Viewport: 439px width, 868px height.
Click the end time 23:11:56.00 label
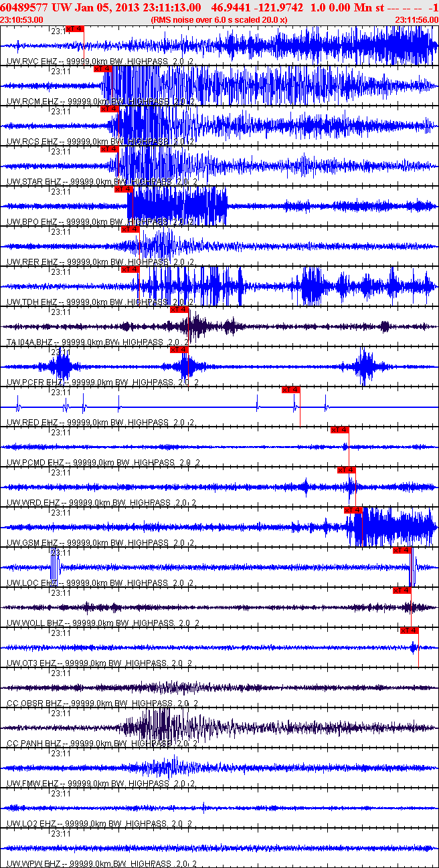[x=416, y=20]
